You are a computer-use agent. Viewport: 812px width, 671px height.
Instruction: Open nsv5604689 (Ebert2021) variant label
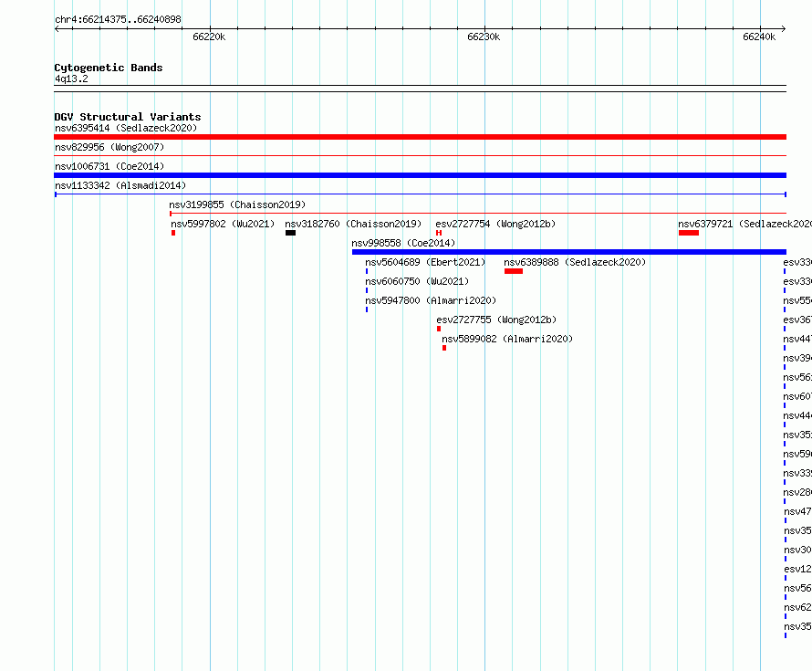coord(425,262)
